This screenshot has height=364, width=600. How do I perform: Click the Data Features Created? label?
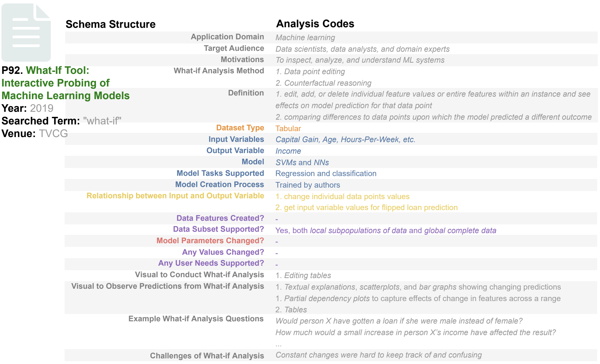click(x=220, y=218)
